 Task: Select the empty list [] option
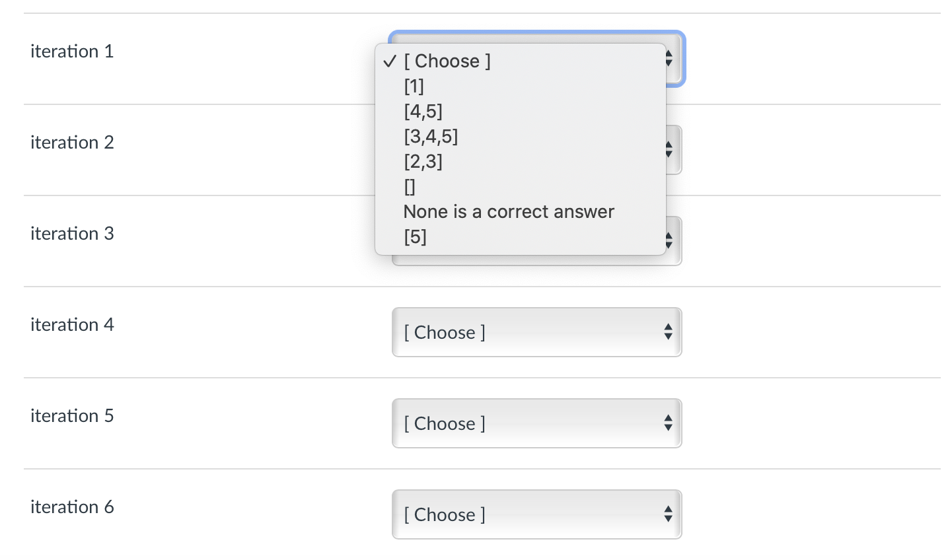tap(409, 186)
